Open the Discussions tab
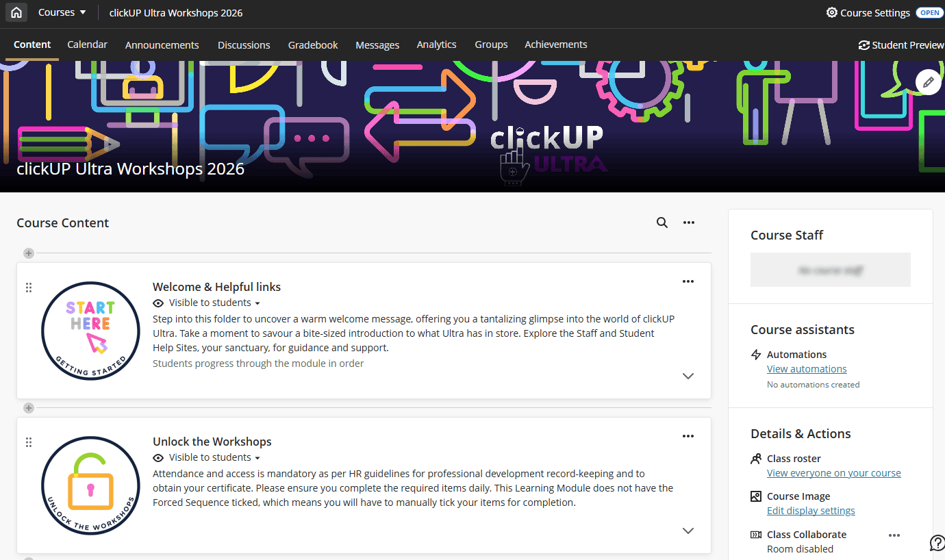Image resolution: width=945 pixels, height=560 pixels. (244, 45)
